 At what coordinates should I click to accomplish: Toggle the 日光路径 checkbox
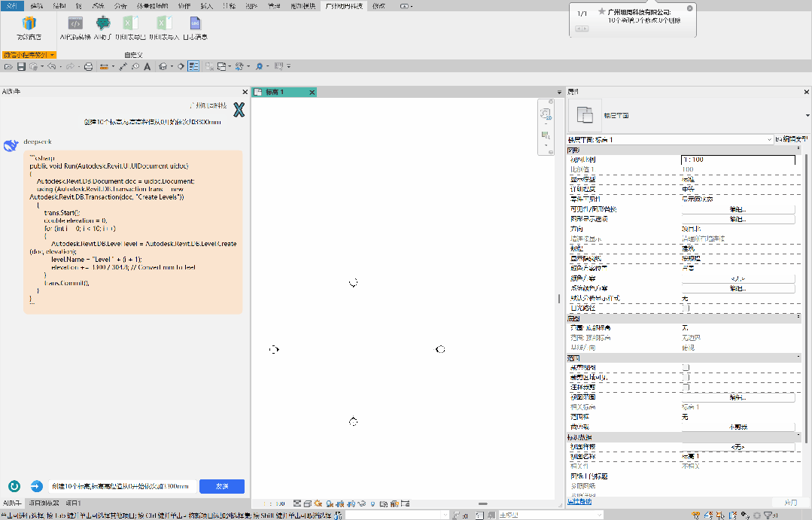(x=686, y=308)
